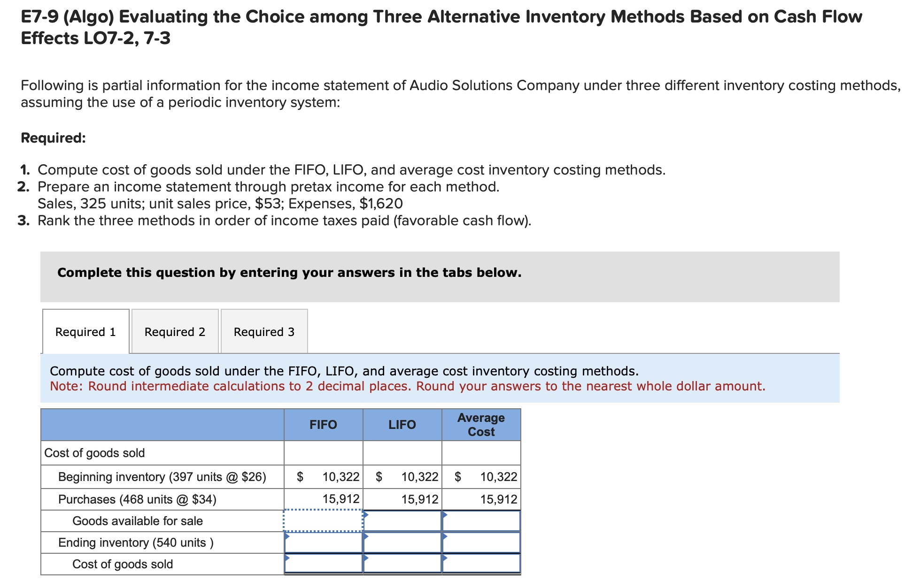Click the Average Cost Cost of goods sold cell
The image size is (920, 588).
tap(480, 565)
